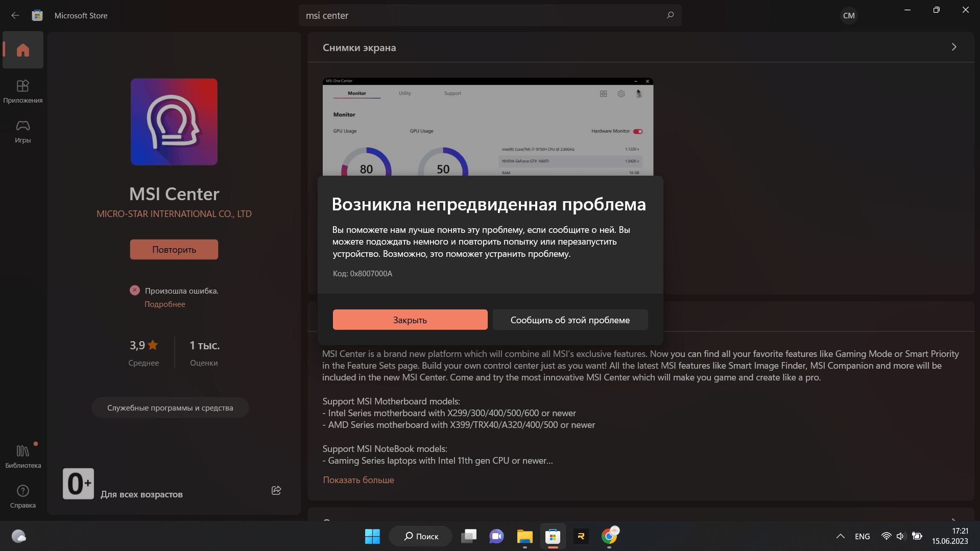Open the Подробнее error details link
Viewport: 980px width, 551px height.
(x=164, y=304)
